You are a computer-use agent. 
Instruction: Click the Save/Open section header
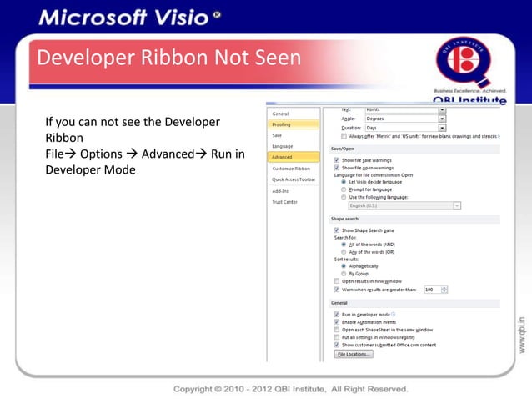click(x=414, y=149)
